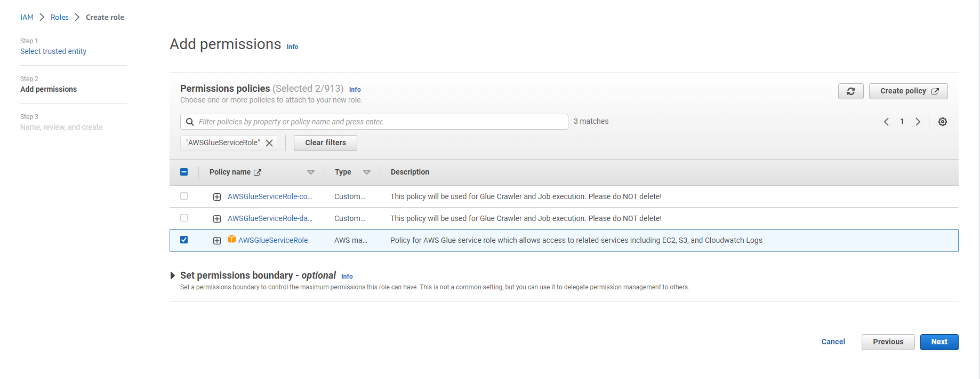
Task: Click the Cancel link
Action: click(x=833, y=342)
